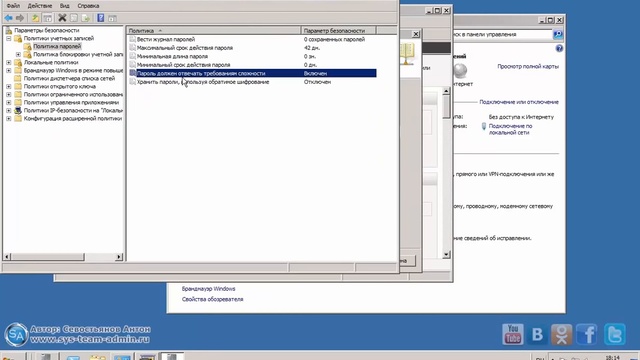Expand Локальные политики node

pyautogui.click(x=9, y=62)
